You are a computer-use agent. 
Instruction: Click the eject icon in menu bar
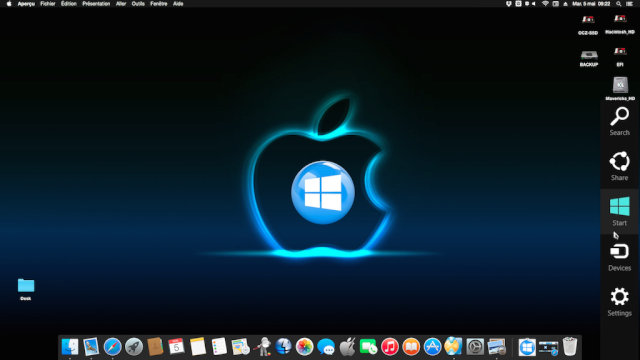click(565, 4)
